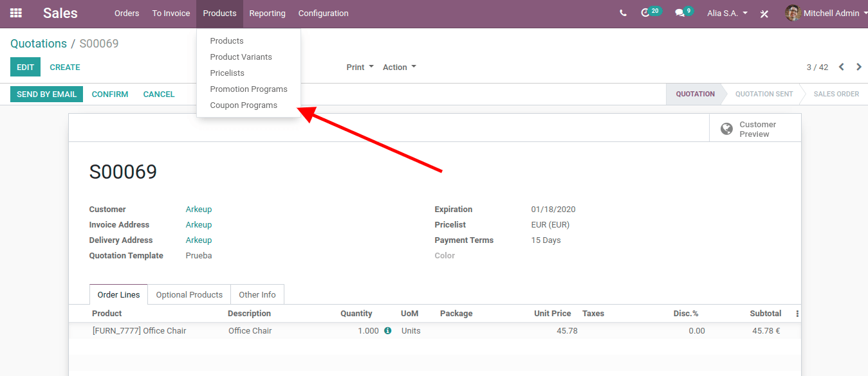Image resolution: width=868 pixels, height=376 pixels.
Task: Open the Configuration menu
Action: [323, 13]
